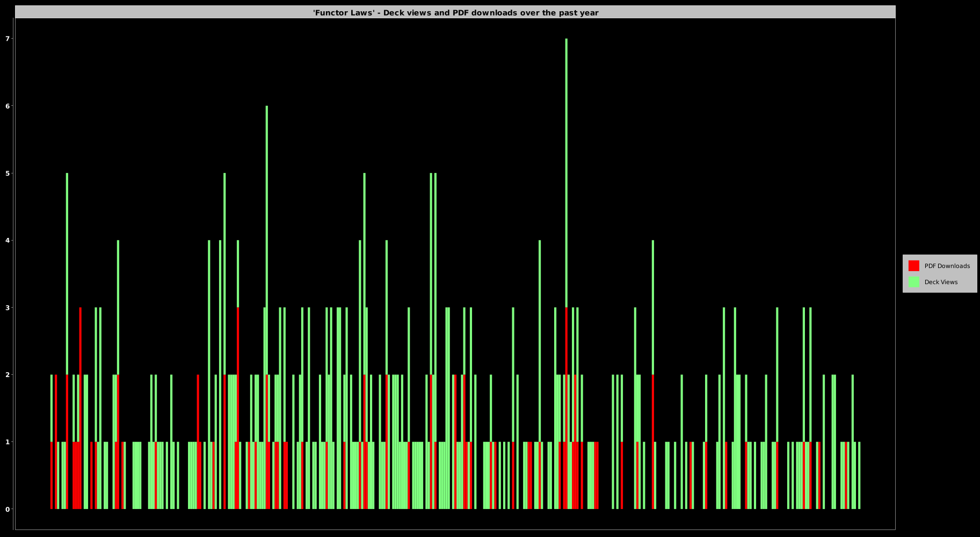Click the y-axis label 2

click(x=8, y=375)
